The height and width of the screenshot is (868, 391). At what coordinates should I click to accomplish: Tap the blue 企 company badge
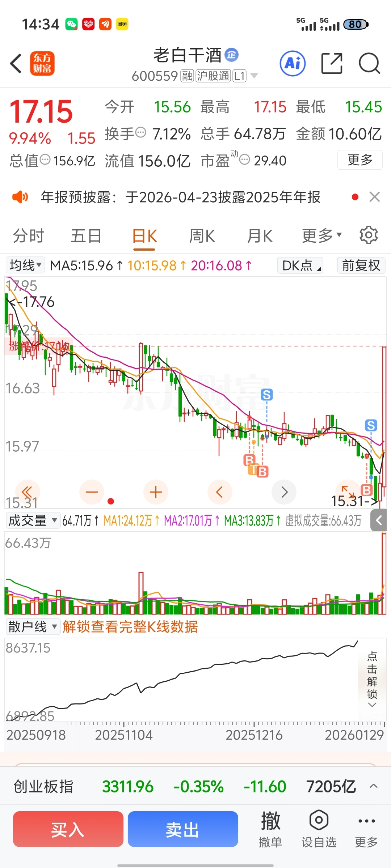pyautogui.click(x=232, y=55)
